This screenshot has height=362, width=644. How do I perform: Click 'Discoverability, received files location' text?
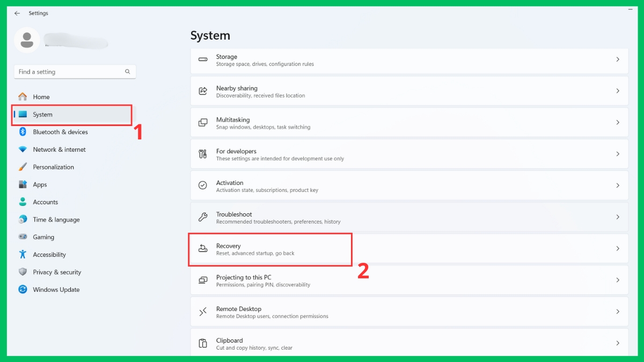pyautogui.click(x=261, y=96)
